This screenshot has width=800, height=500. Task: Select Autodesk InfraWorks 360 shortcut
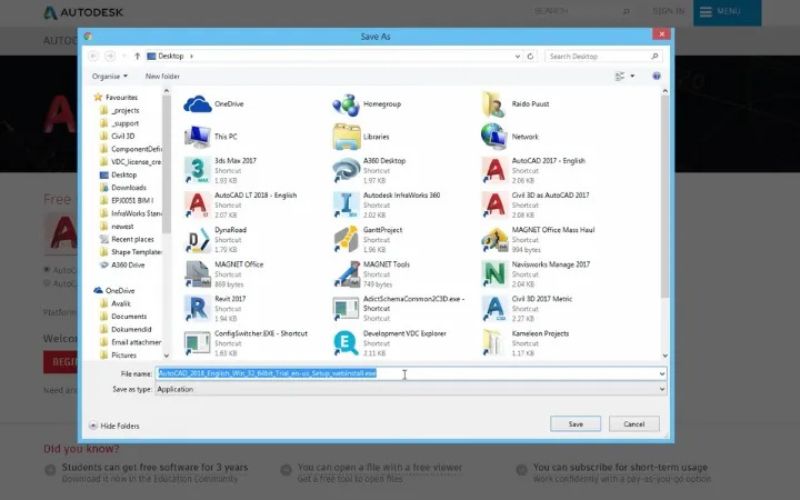click(386, 205)
